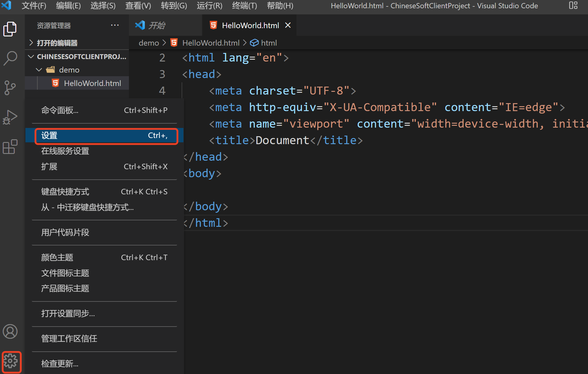Image resolution: width=588 pixels, height=374 pixels.
Task: Open the 查看(V) menu
Action: tap(138, 6)
